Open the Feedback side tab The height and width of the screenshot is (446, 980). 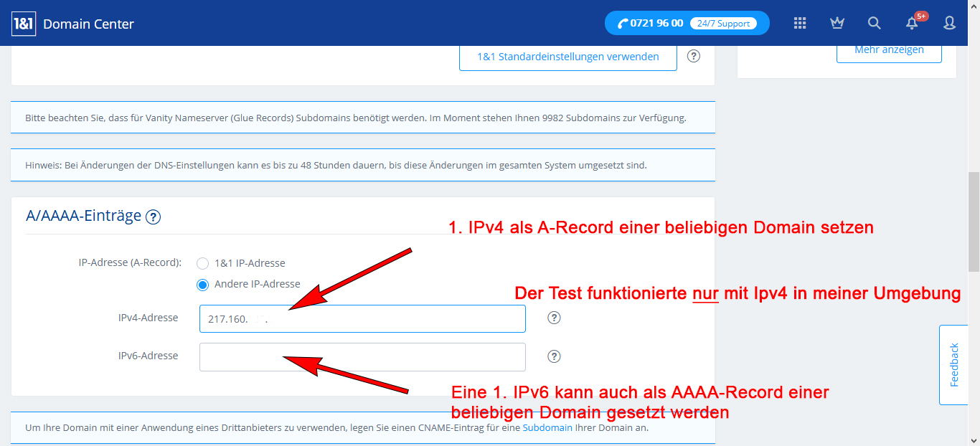pos(953,364)
